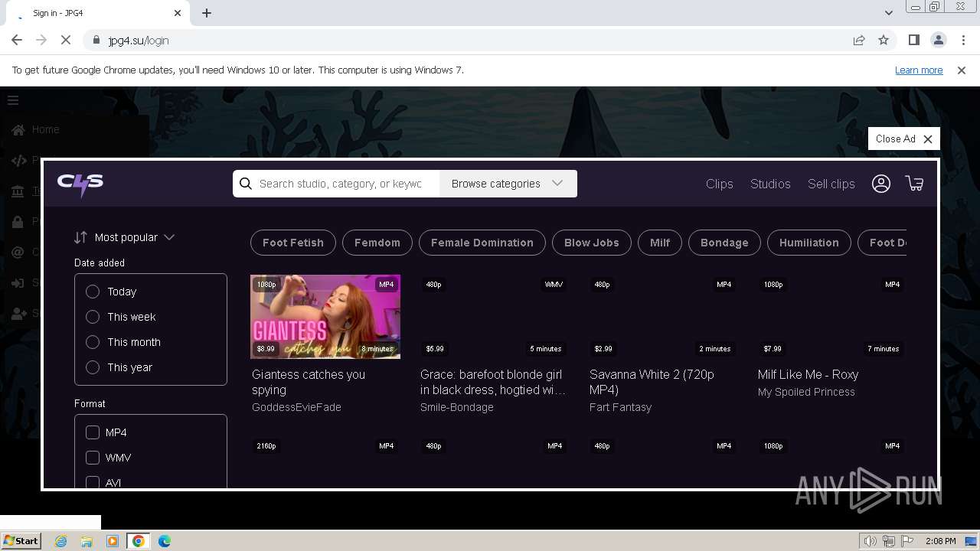The height and width of the screenshot is (551, 980).
Task: Select the Milf category tag
Action: click(x=660, y=243)
